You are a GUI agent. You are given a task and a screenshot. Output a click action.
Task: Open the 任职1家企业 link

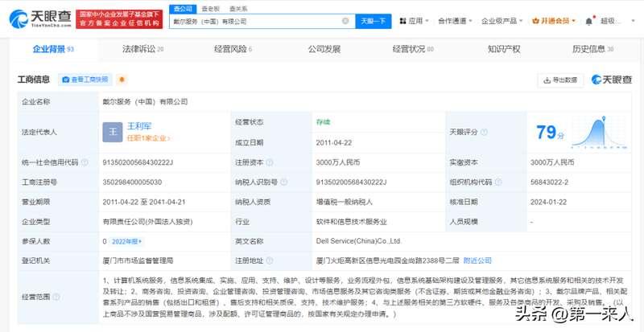click(148, 139)
